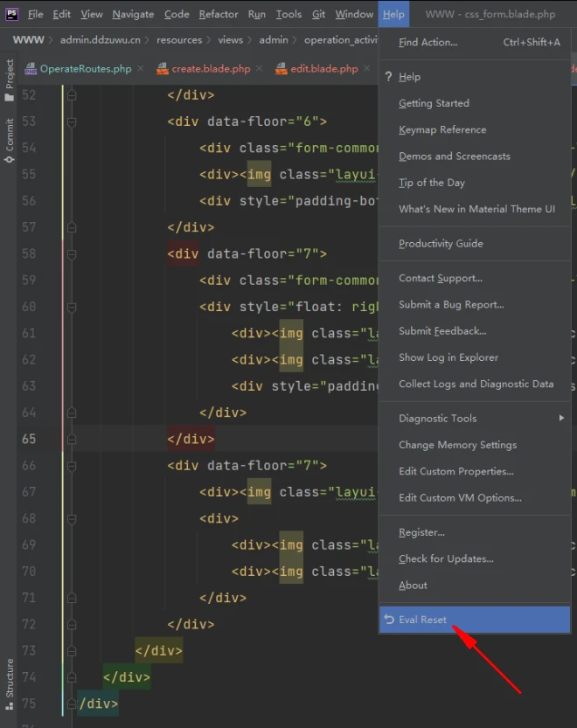The height and width of the screenshot is (728, 577).
Task: Open the Project tool window
Action: (10, 80)
